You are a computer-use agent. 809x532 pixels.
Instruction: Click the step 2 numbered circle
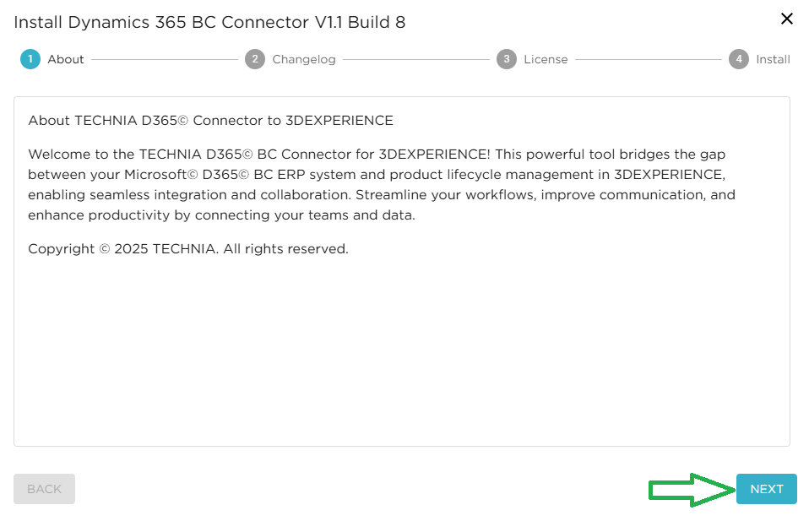pos(255,59)
